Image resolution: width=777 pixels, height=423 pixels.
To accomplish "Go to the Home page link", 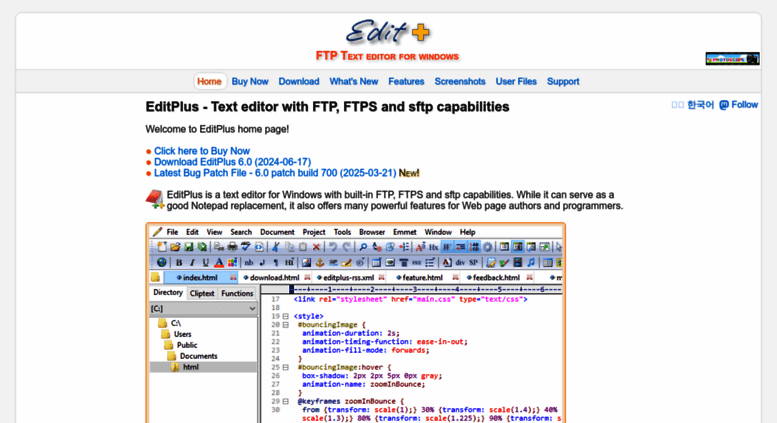I will point(209,81).
